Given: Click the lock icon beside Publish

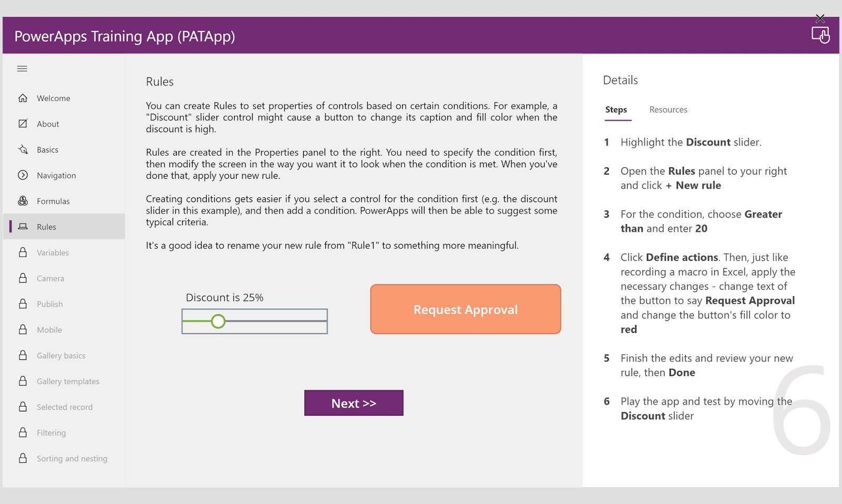Looking at the screenshot, I should tap(23, 304).
